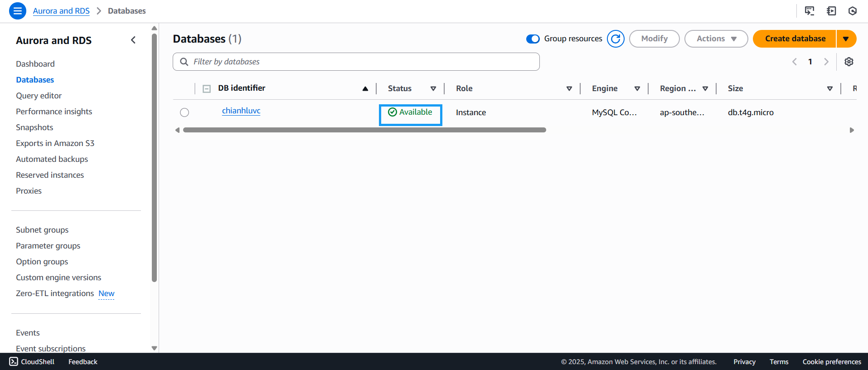
Task: Collapse all groups in DB identifier header
Action: point(207,89)
